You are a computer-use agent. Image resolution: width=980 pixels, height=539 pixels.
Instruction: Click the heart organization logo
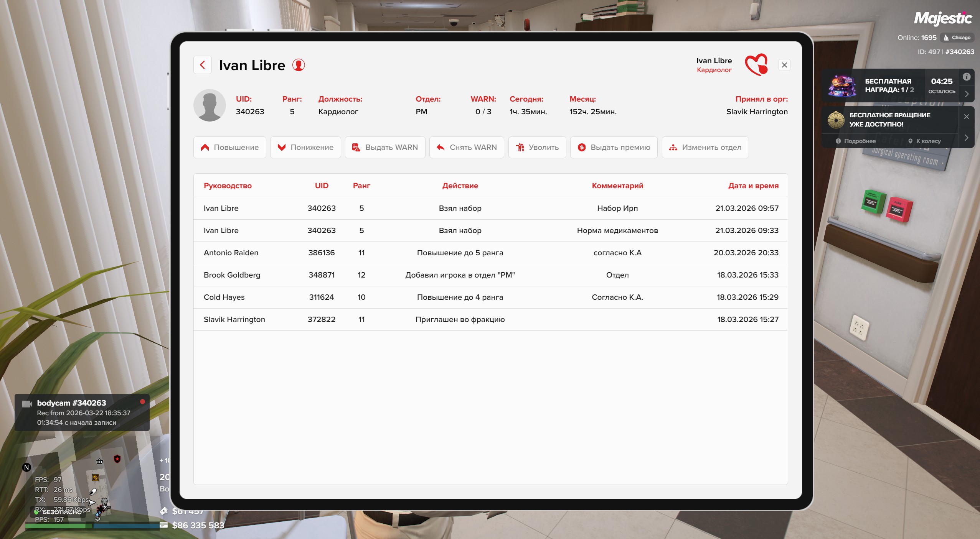click(756, 65)
